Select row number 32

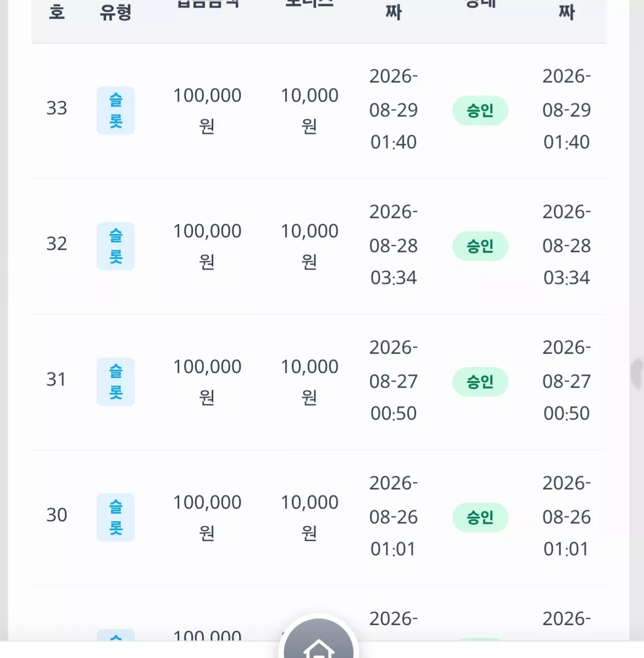[57, 244]
